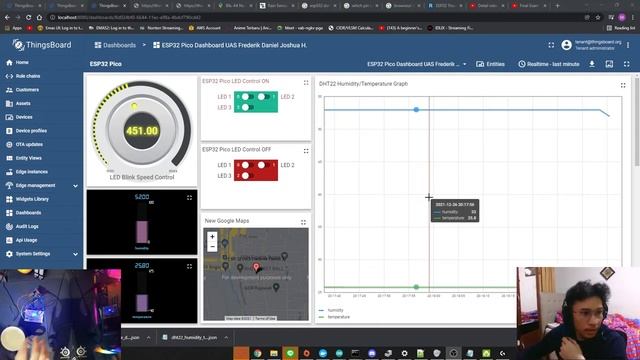Image resolution: width=640 pixels, height=360 pixels.
Task: Reload the browser page
Action: pos(29,18)
